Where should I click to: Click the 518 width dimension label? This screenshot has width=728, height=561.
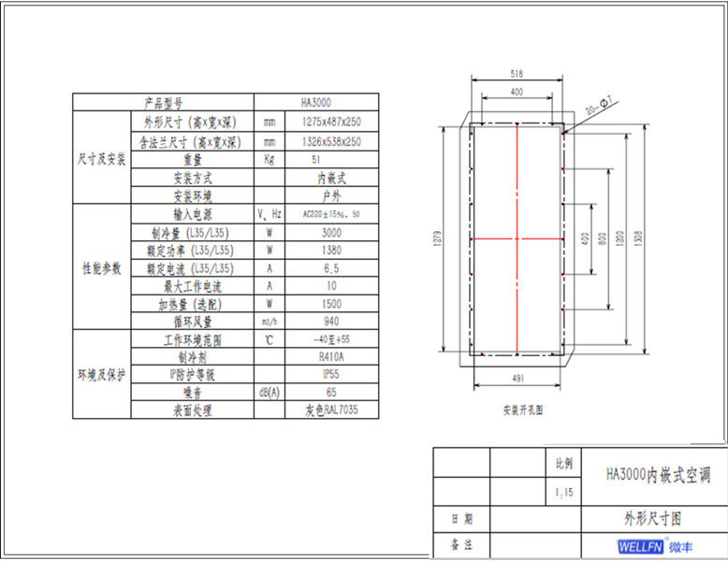pos(517,73)
